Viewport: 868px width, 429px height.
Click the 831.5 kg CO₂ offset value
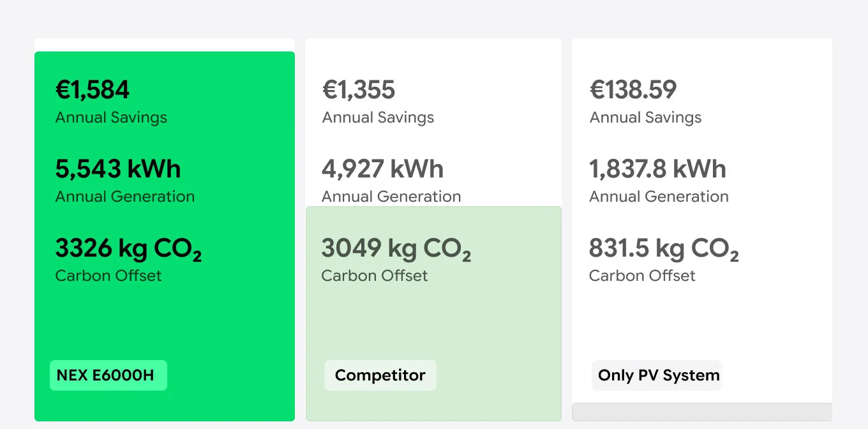pos(664,248)
